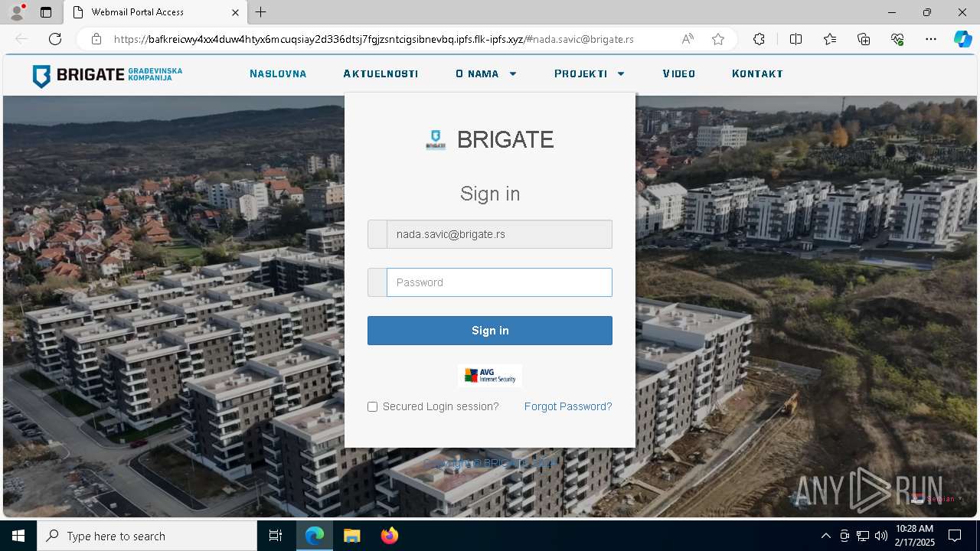Open the browser profile icon
Viewport: 980px width, 551px height.
[17, 12]
